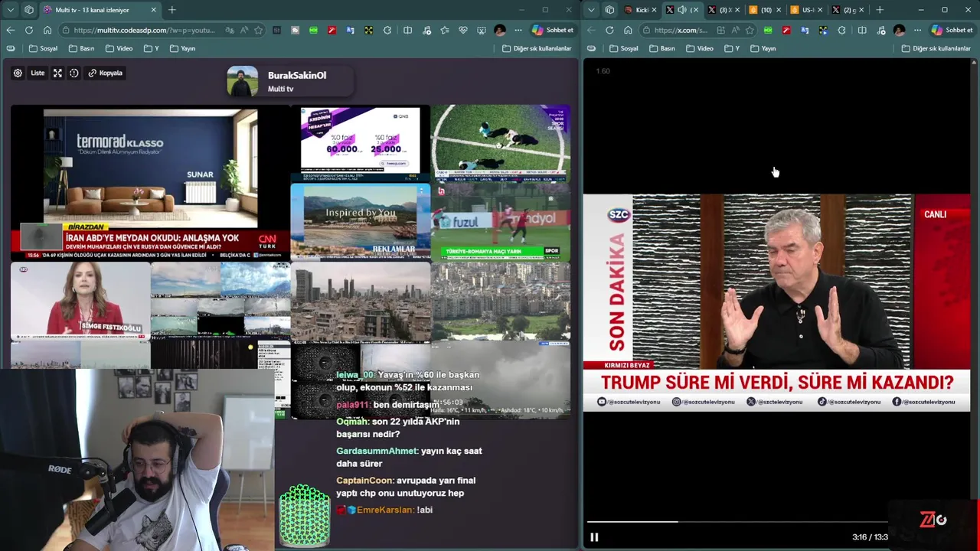Switch to the (3) X tab

pyautogui.click(x=722, y=10)
